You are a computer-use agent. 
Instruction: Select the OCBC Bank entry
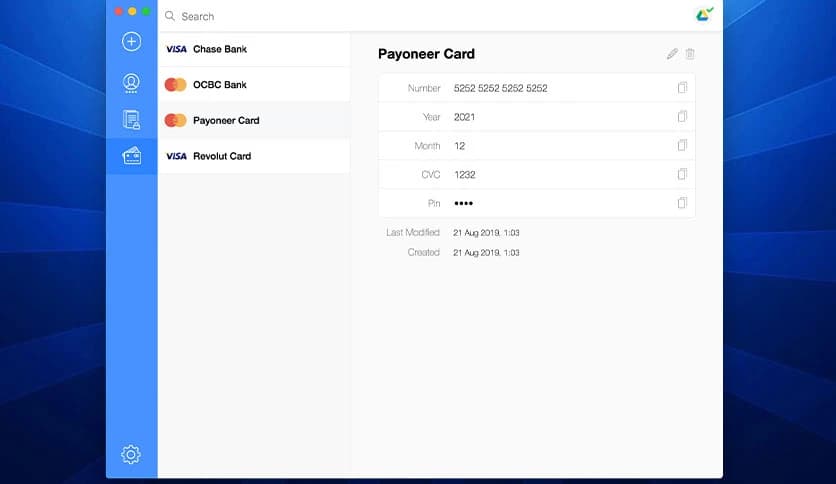(254, 84)
